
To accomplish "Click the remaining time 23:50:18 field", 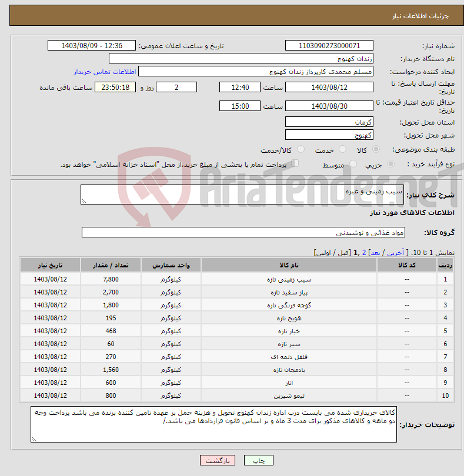I will tap(115, 88).
